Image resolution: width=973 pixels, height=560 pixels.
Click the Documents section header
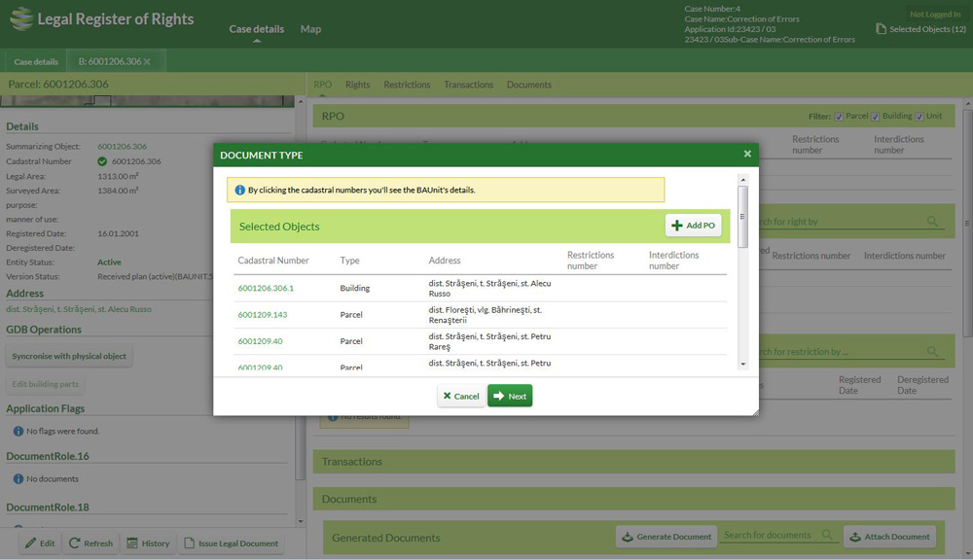633,499
